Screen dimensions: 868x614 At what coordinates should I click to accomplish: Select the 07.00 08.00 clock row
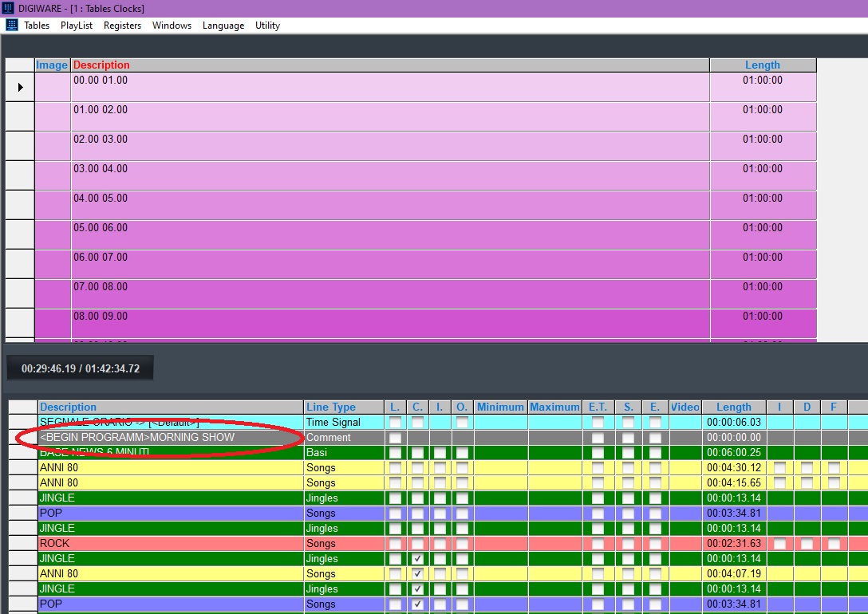coord(389,293)
